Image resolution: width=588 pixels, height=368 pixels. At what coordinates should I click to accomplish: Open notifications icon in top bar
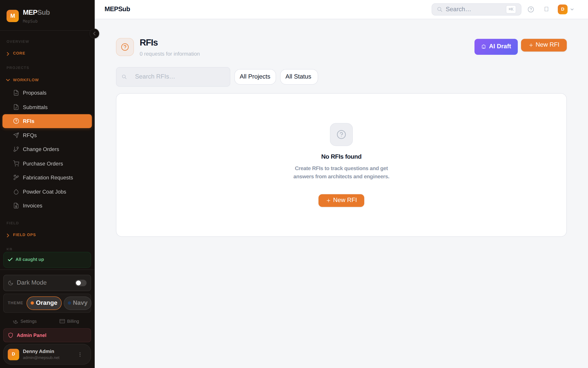point(546,9)
